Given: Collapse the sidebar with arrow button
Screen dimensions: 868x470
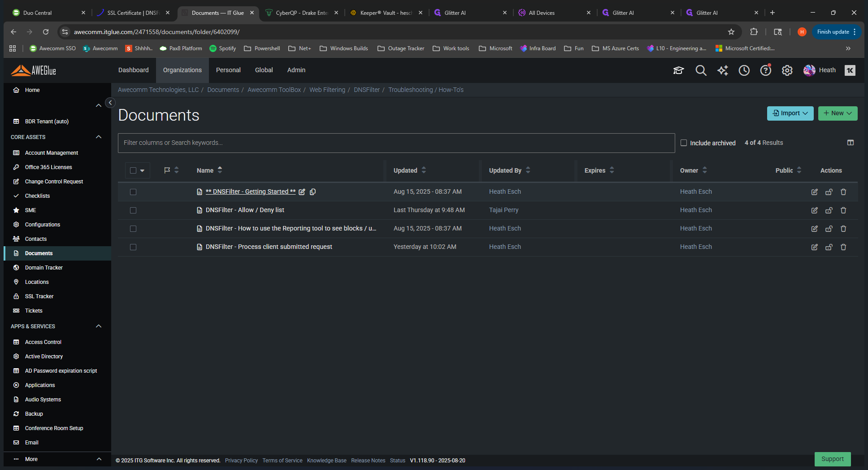Looking at the screenshot, I should [x=110, y=103].
